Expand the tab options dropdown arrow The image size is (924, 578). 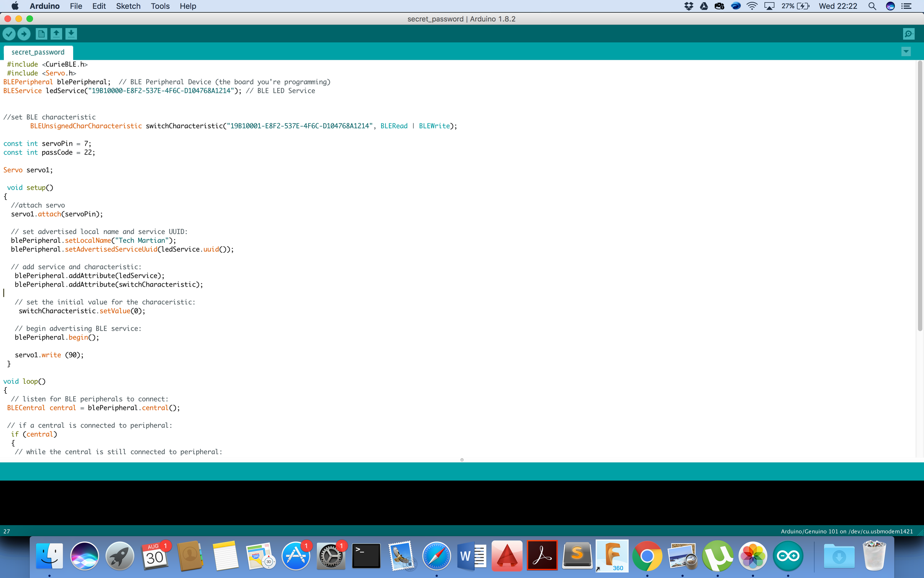pyautogui.click(x=906, y=51)
